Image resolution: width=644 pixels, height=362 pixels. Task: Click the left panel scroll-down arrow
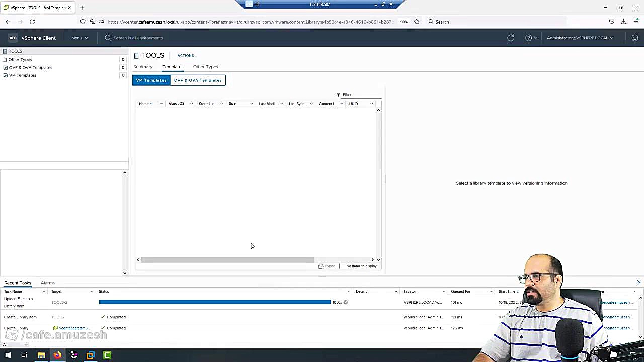(x=125, y=273)
